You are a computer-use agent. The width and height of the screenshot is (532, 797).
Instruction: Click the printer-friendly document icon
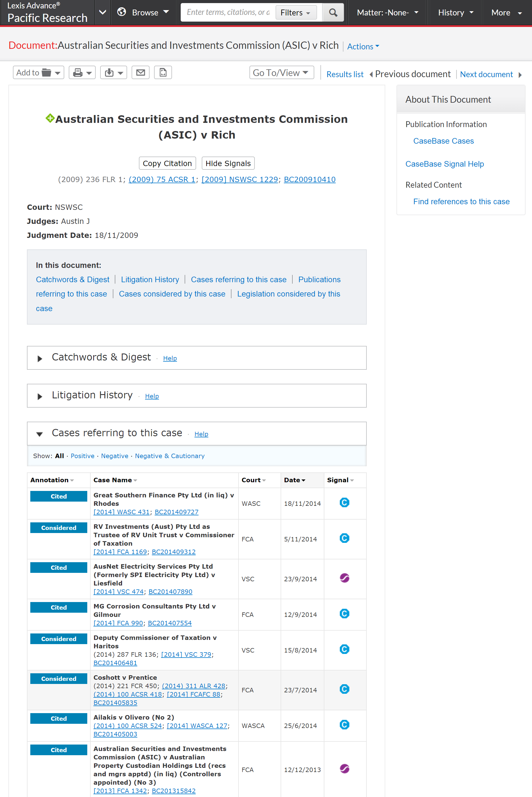tap(163, 73)
